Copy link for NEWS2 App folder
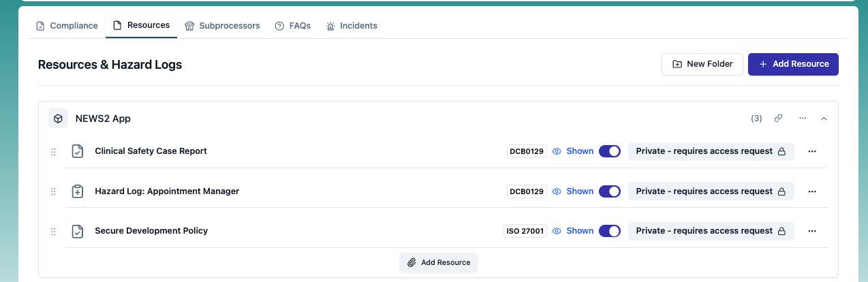The height and width of the screenshot is (282, 868). 778,119
